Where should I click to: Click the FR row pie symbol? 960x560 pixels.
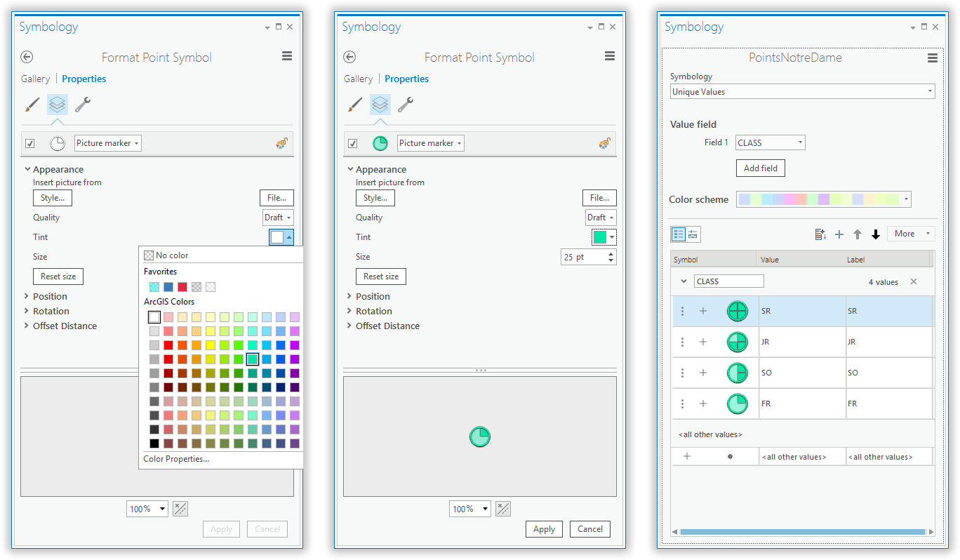coord(738,404)
